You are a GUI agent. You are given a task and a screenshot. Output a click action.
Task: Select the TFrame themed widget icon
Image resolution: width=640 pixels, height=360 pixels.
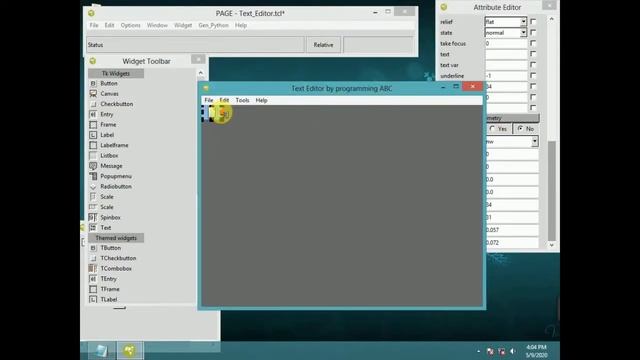(x=93, y=289)
